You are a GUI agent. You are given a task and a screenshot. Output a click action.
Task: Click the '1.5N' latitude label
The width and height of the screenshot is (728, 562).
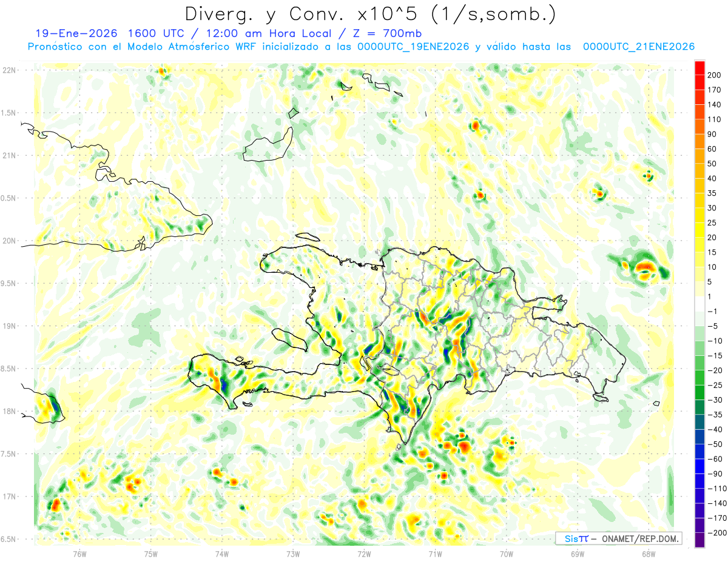9,113
